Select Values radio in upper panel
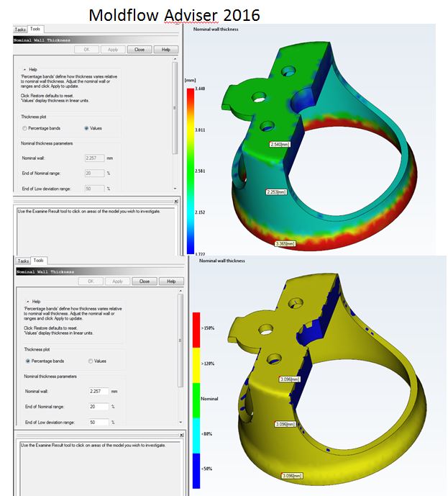This screenshot has width=448, height=496. click(x=86, y=128)
